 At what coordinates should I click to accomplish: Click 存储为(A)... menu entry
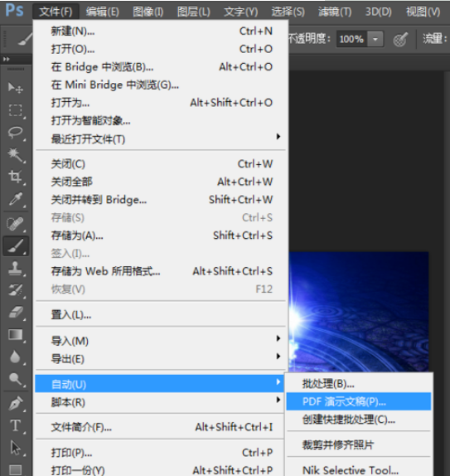[160, 236]
